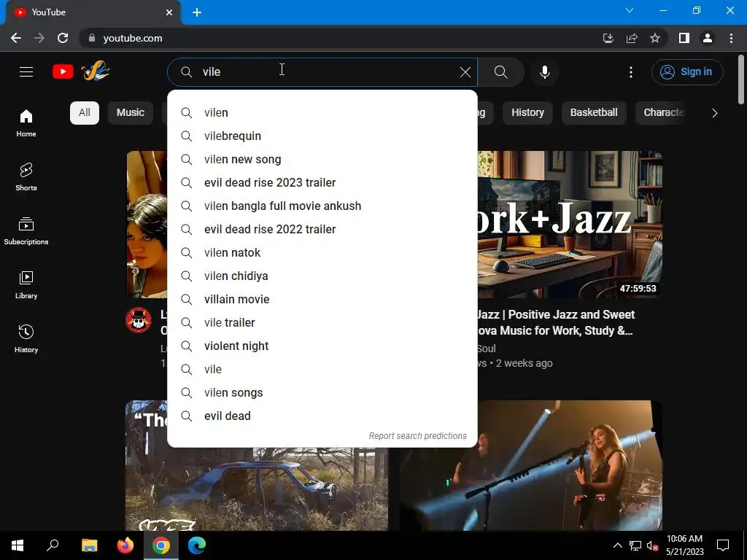This screenshot has width=747, height=560.
Task: Click the Sign in button
Action: pos(686,72)
